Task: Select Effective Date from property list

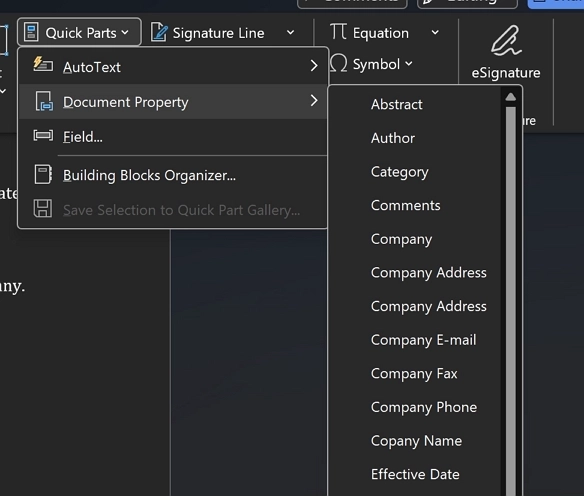Action: coord(415,474)
